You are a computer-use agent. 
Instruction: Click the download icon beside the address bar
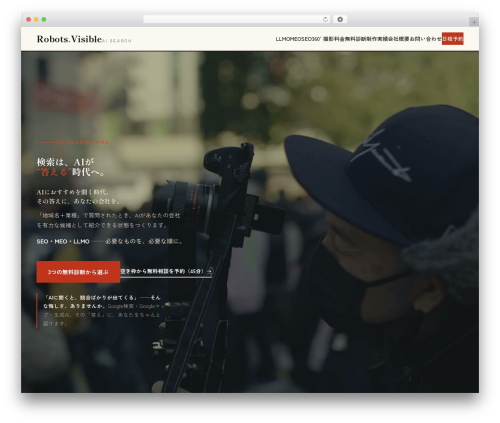click(340, 19)
